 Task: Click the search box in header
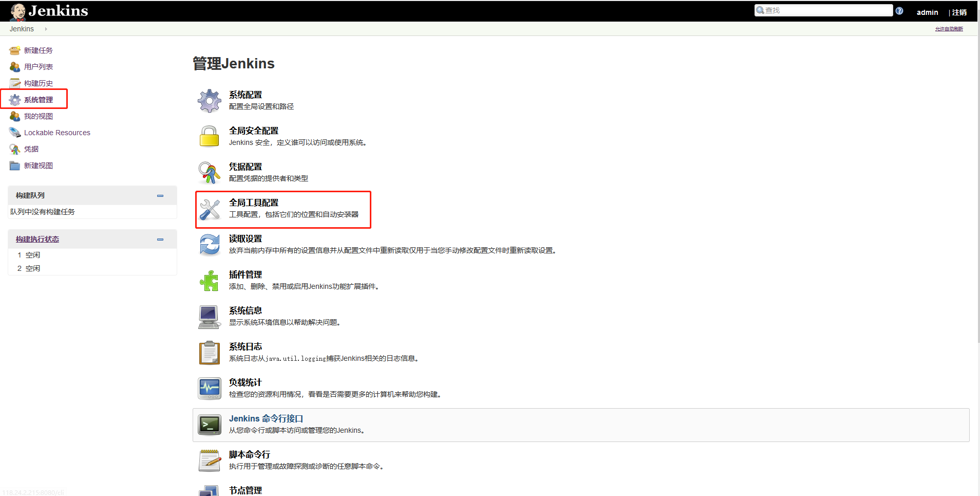pyautogui.click(x=823, y=10)
